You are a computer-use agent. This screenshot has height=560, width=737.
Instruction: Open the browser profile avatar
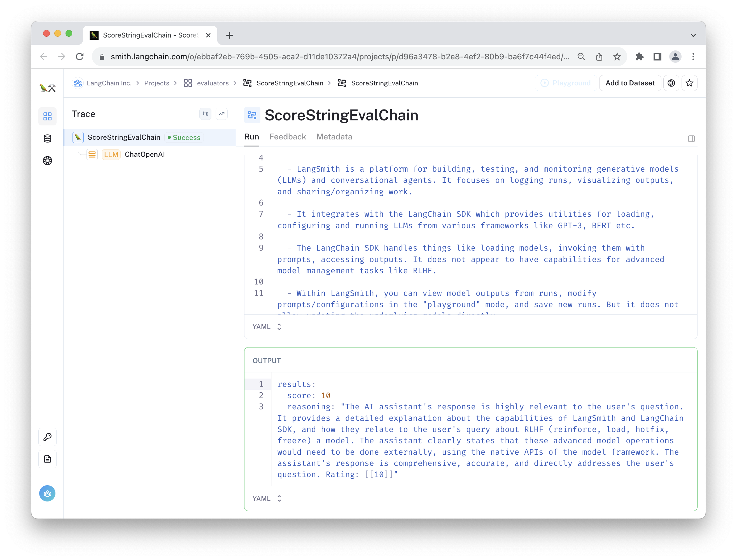point(675,57)
